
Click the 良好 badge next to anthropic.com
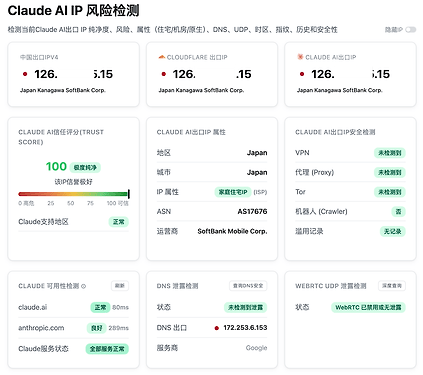97,328
